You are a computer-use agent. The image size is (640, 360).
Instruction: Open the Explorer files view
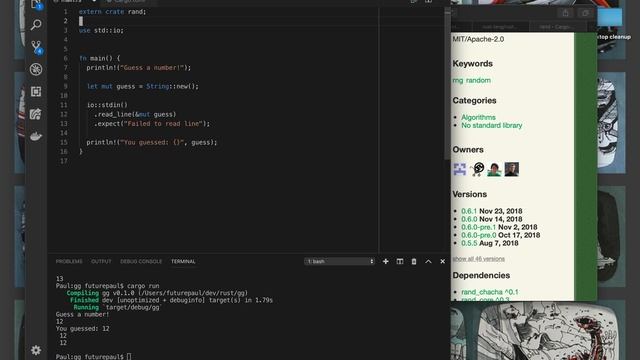tap(36, 5)
